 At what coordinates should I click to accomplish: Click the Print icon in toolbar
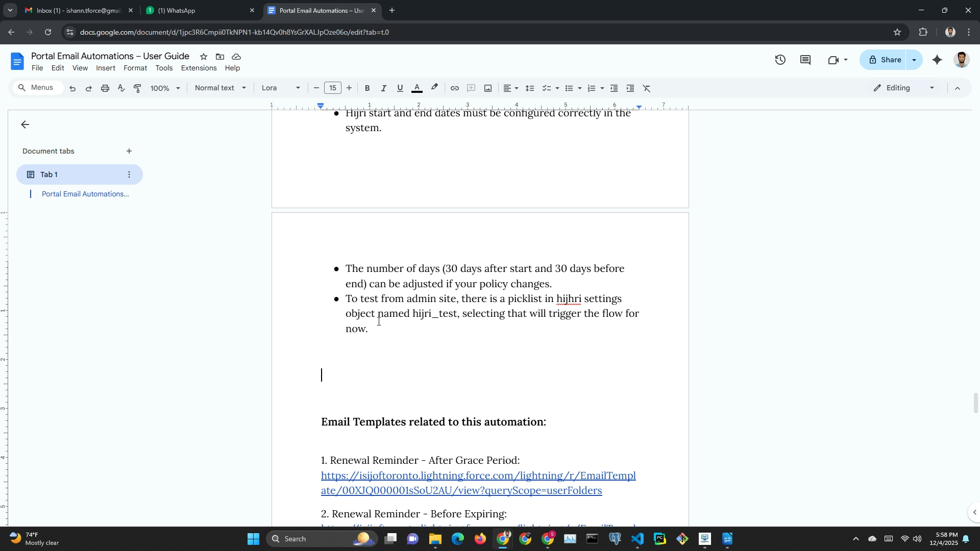tap(105, 88)
